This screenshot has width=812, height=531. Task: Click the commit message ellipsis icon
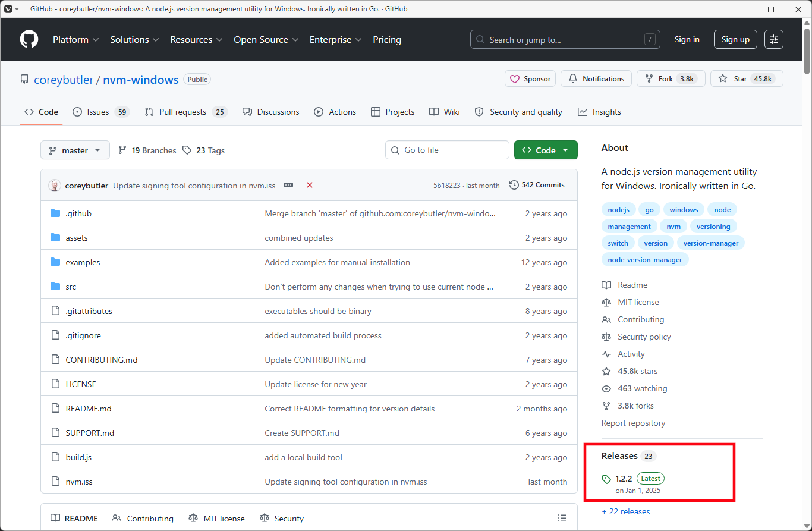pos(288,185)
